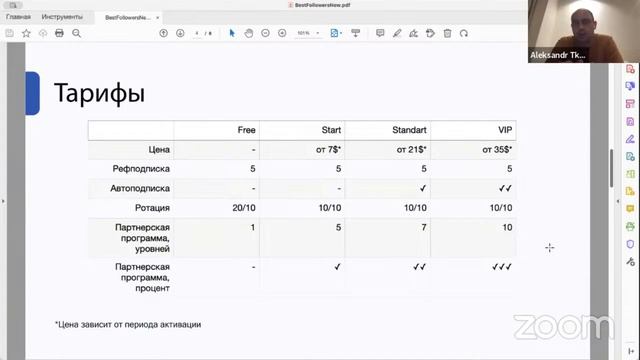Go to the next page arrow
Viewport: 640px width, 360px height.
[x=180, y=33]
